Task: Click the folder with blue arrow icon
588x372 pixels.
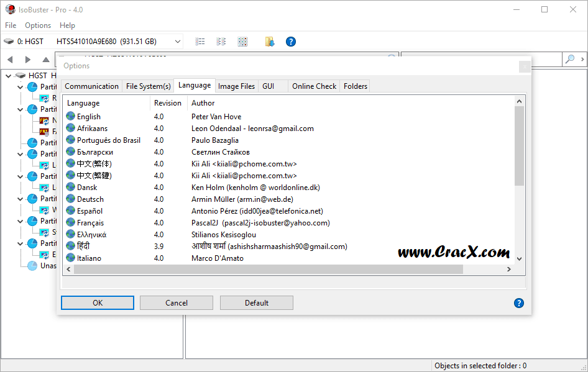Action: pos(269,42)
